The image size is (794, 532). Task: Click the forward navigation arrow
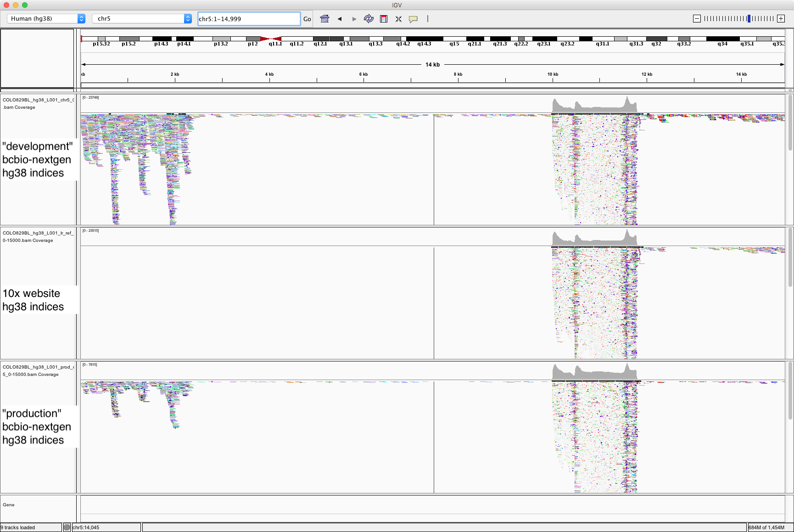pos(354,19)
